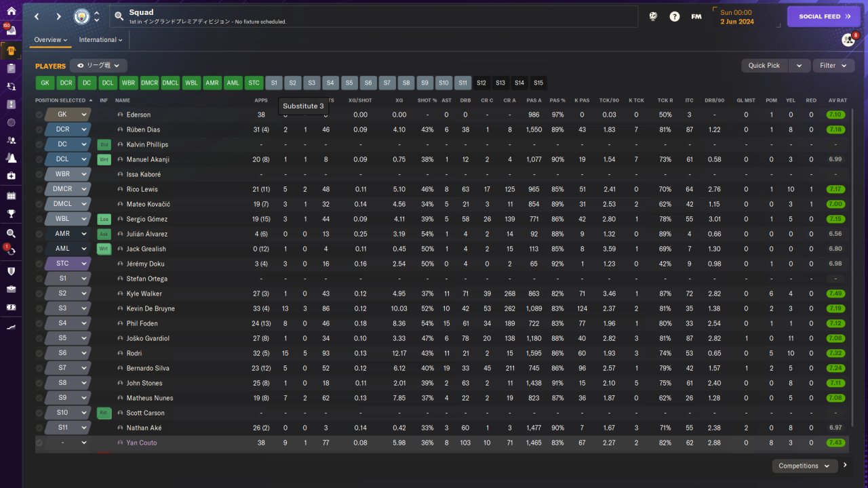
Task: Open the Scouting magnifier sidebar icon
Action: tap(11, 233)
